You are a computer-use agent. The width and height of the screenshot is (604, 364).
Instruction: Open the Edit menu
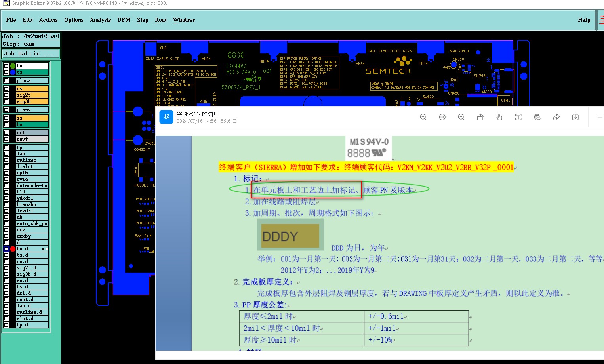28,20
